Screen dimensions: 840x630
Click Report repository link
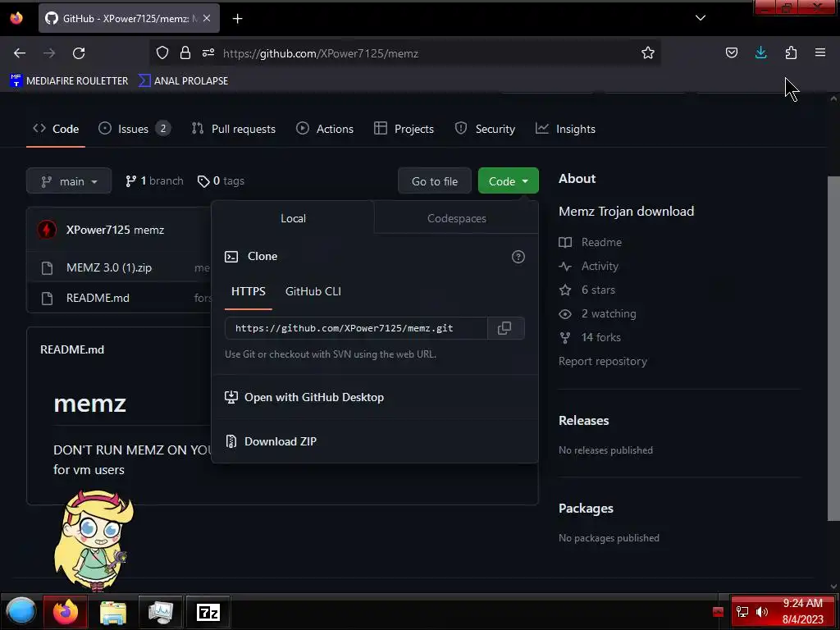click(x=603, y=362)
